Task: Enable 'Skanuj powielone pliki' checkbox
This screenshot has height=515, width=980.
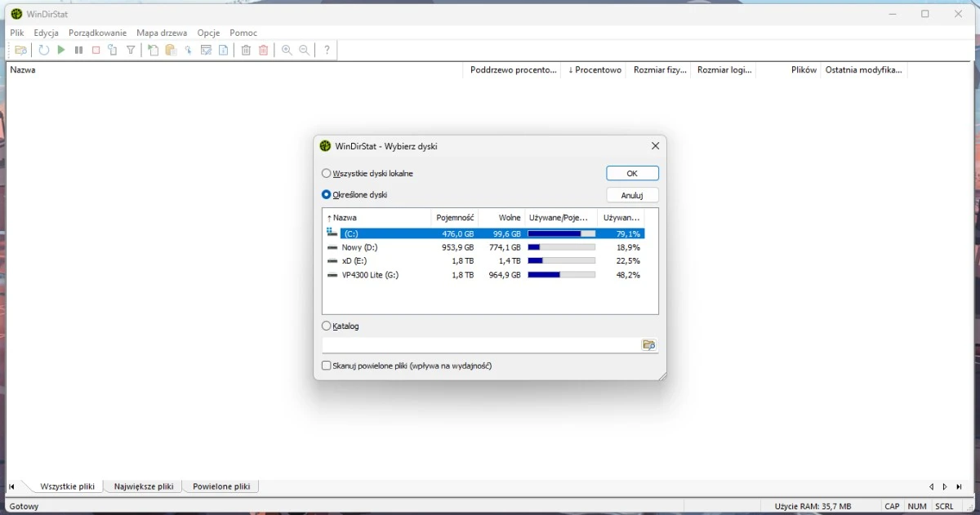Action: pos(327,366)
